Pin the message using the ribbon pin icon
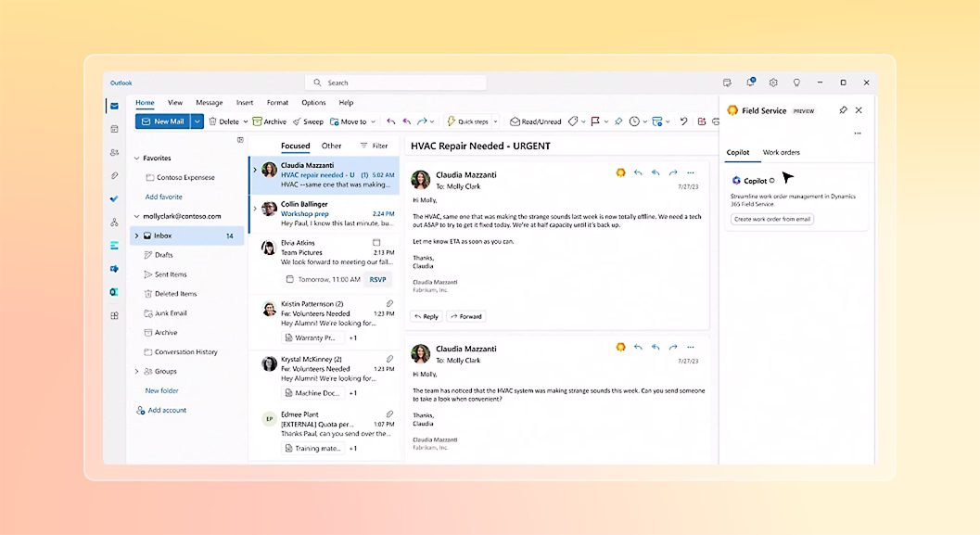The width and height of the screenshot is (980, 535). click(x=618, y=121)
